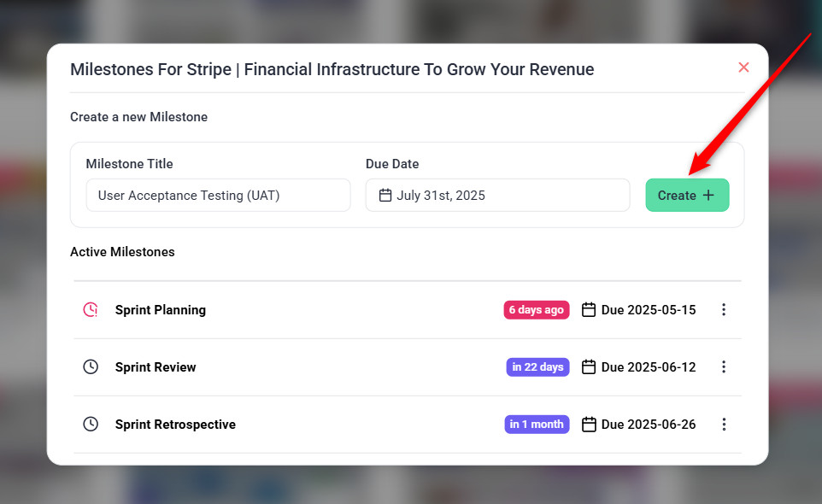Open the Sprint Review milestone title

click(x=156, y=367)
